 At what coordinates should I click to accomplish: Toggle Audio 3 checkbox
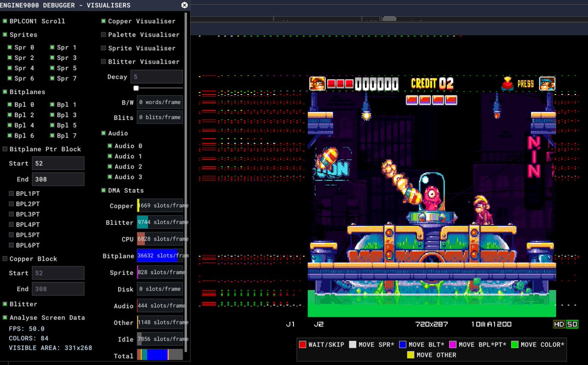pos(110,177)
